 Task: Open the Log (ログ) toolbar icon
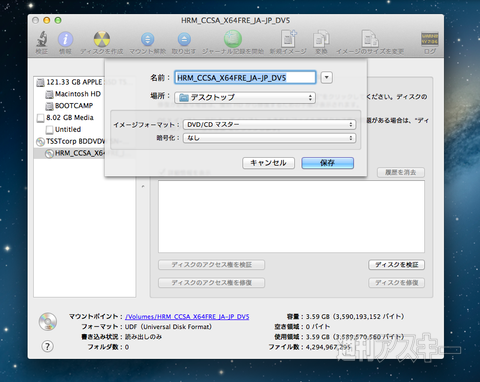pos(430,39)
